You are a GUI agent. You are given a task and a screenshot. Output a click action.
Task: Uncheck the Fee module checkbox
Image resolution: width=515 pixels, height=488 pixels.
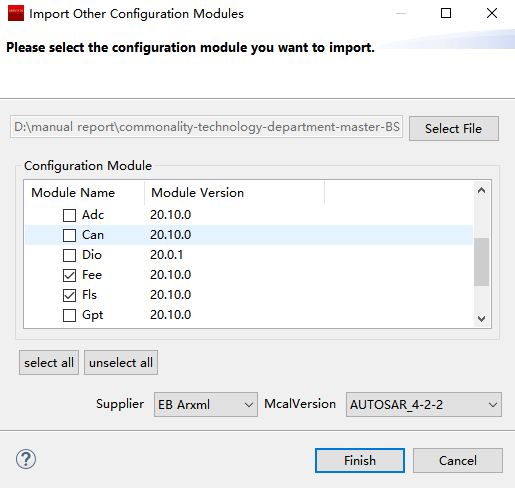pos(69,275)
